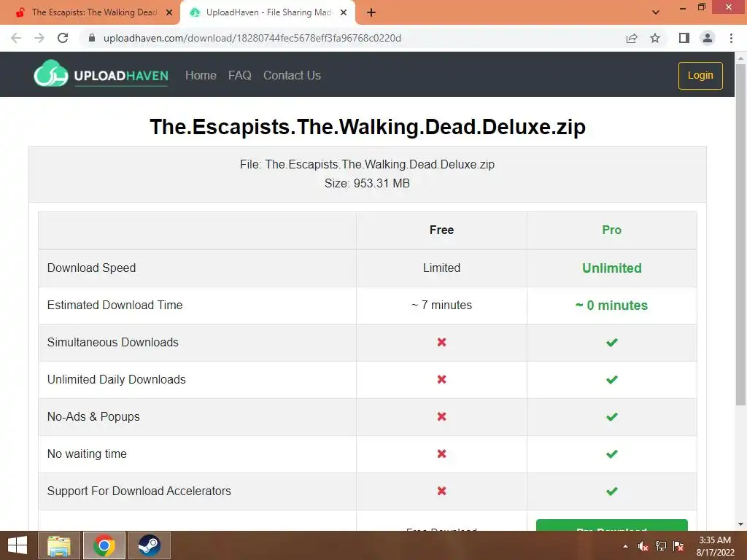The height and width of the screenshot is (560, 747).
Task: Go to the Home nav link
Action: (201, 75)
